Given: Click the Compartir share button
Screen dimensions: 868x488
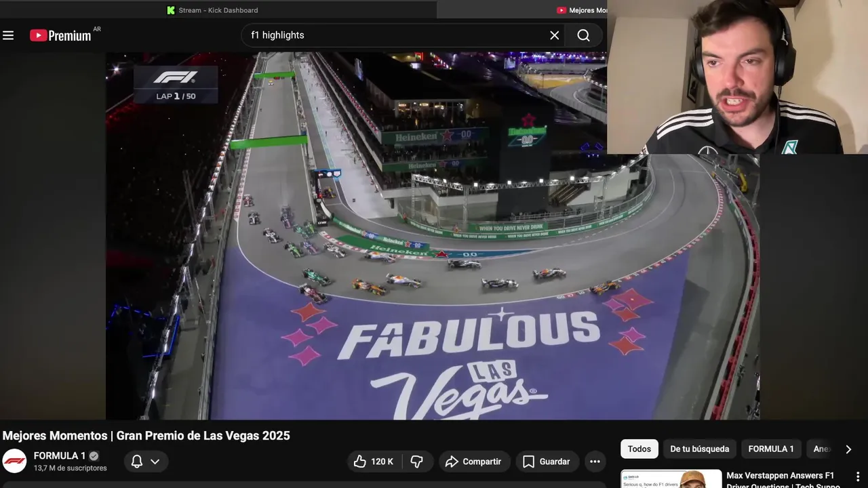Looking at the screenshot, I should pyautogui.click(x=473, y=462).
